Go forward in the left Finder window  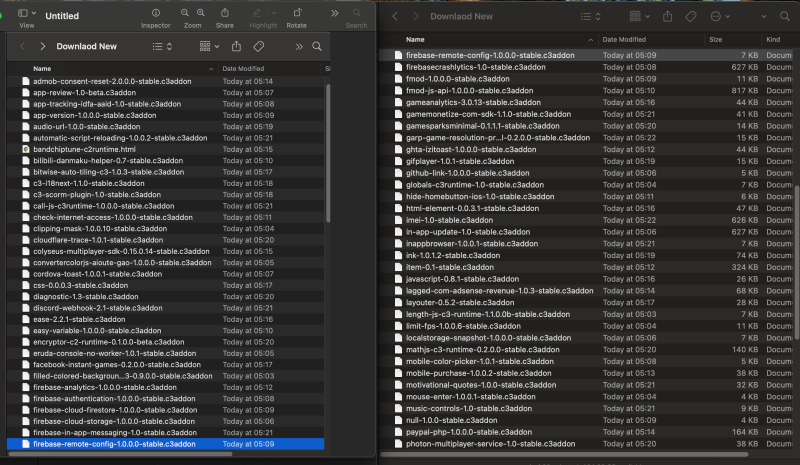(42, 46)
